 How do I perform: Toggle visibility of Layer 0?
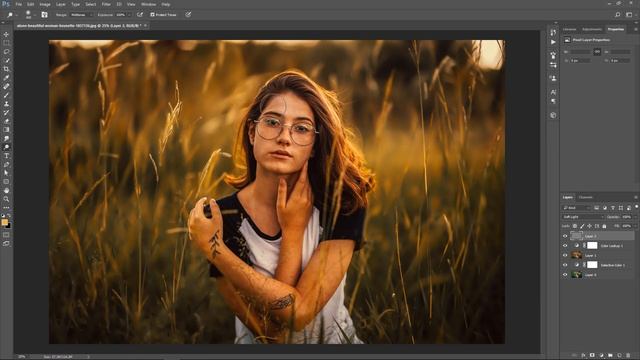pyautogui.click(x=565, y=275)
